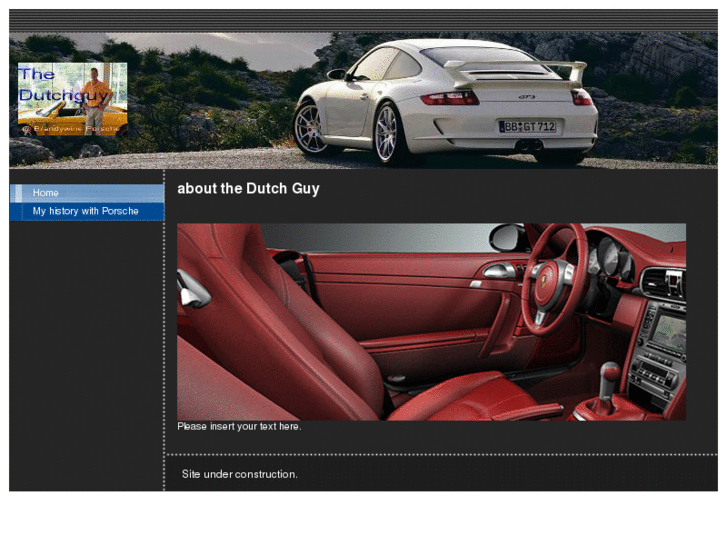The image size is (727, 545).
Task: Select 'Please insert your text here.'
Action: point(239,426)
